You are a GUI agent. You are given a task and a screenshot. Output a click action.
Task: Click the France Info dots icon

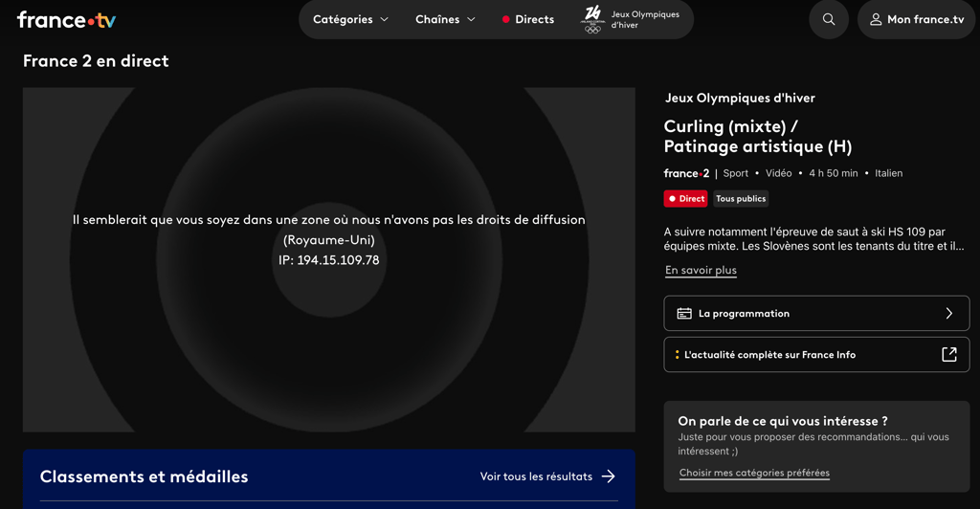pyautogui.click(x=677, y=355)
